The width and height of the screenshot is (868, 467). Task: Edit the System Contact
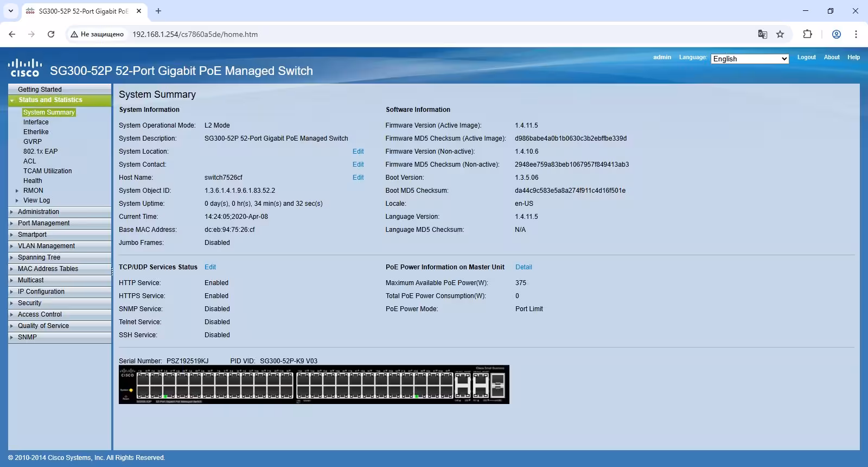[x=358, y=165]
